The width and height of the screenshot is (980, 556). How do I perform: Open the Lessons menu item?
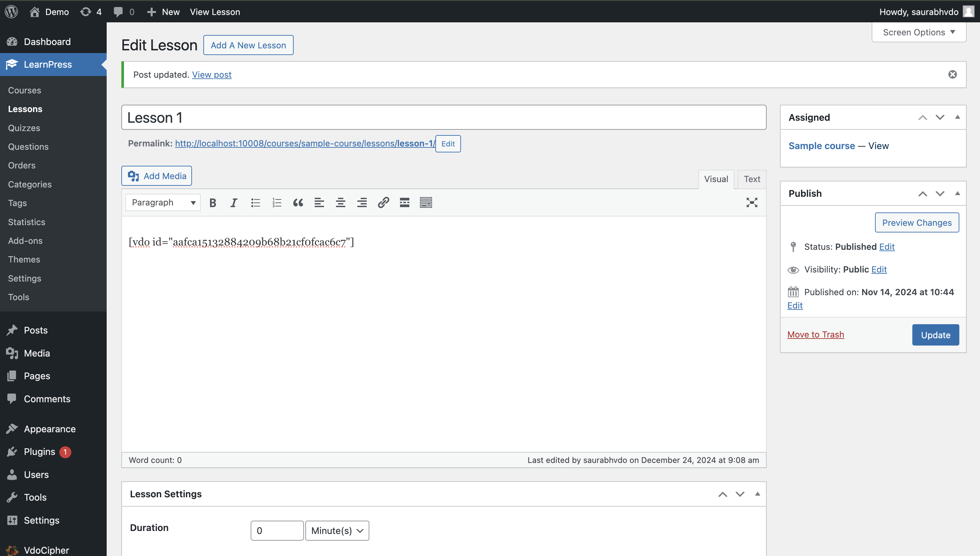pyautogui.click(x=25, y=109)
